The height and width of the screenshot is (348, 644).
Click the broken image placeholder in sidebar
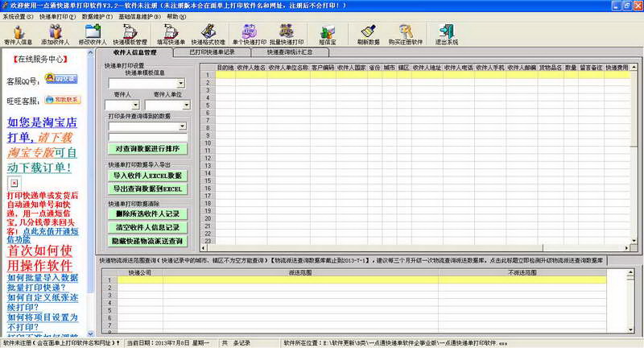14,183
